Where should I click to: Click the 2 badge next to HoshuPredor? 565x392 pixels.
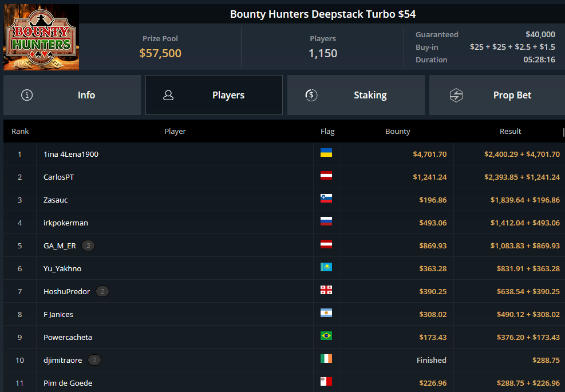pos(102,291)
